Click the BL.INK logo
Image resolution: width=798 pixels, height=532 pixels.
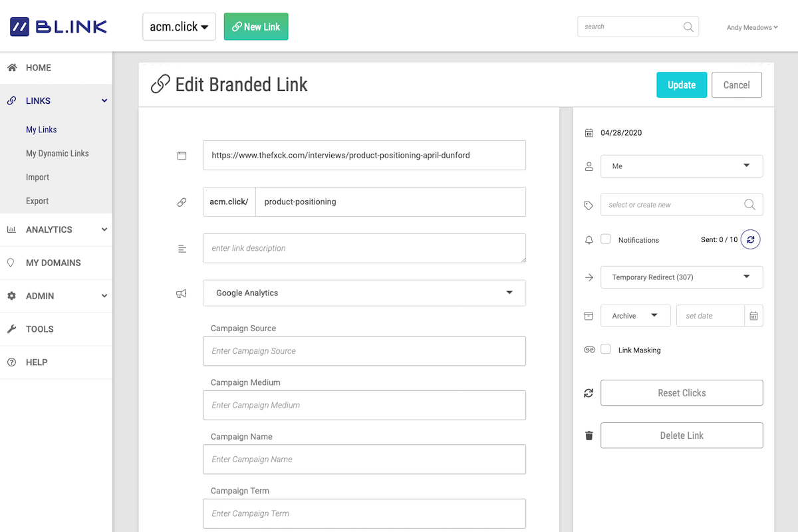[x=59, y=27]
